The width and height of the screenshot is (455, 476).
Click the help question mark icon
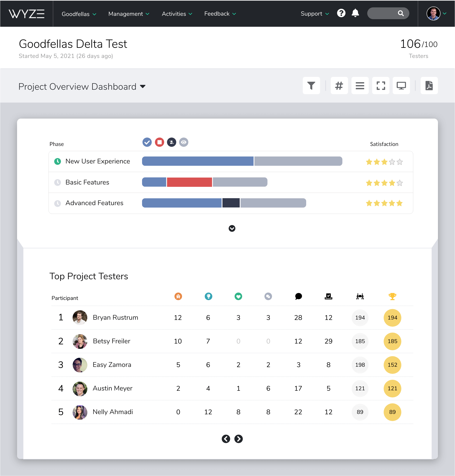click(x=341, y=13)
